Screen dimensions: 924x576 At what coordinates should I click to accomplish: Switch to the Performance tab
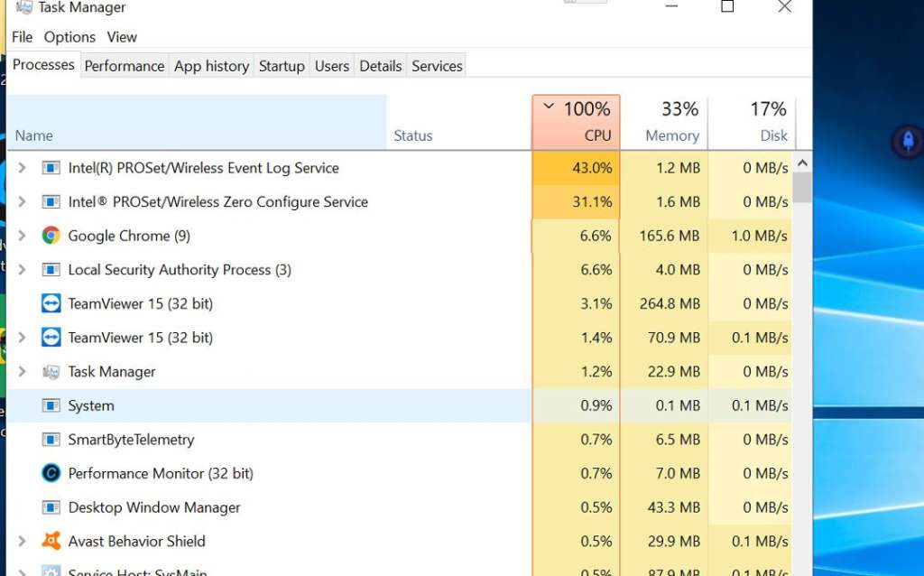[124, 65]
